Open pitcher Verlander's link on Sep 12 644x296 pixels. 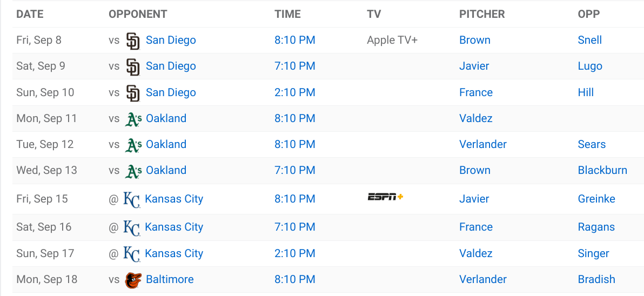click(x=483, y=145)
